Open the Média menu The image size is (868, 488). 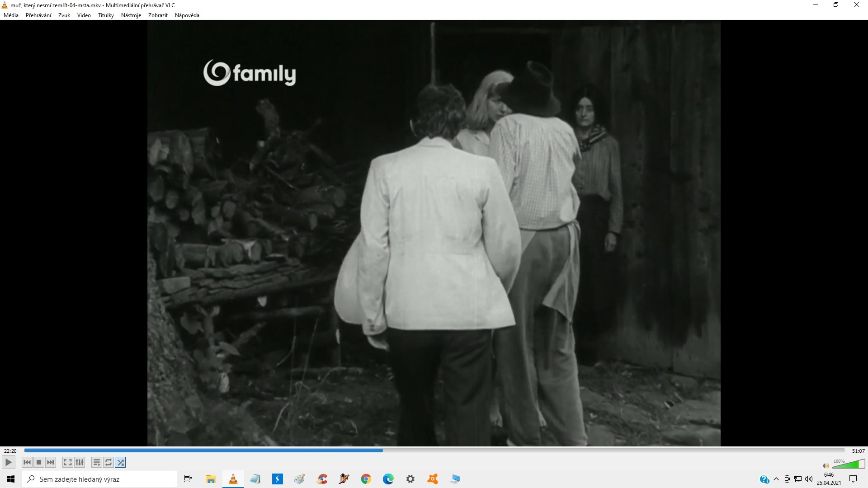pyautogui.click(x=11, y=15)
